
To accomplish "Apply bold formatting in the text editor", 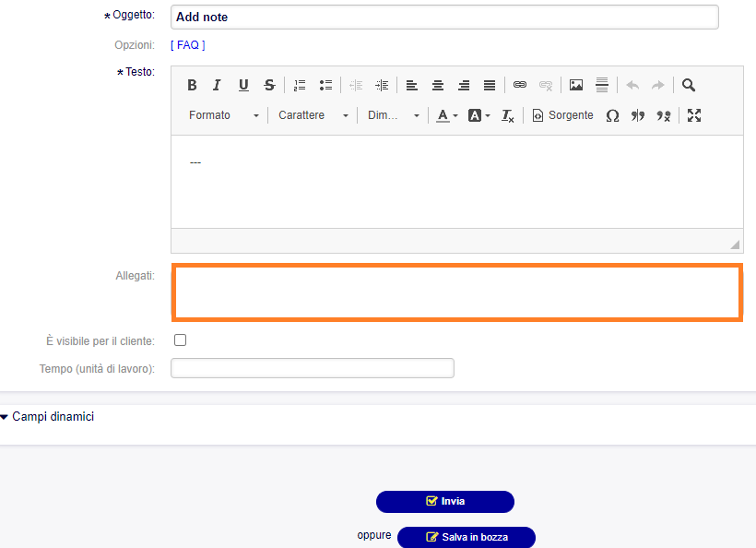I will pyautogui.click(x=192, y=85).
